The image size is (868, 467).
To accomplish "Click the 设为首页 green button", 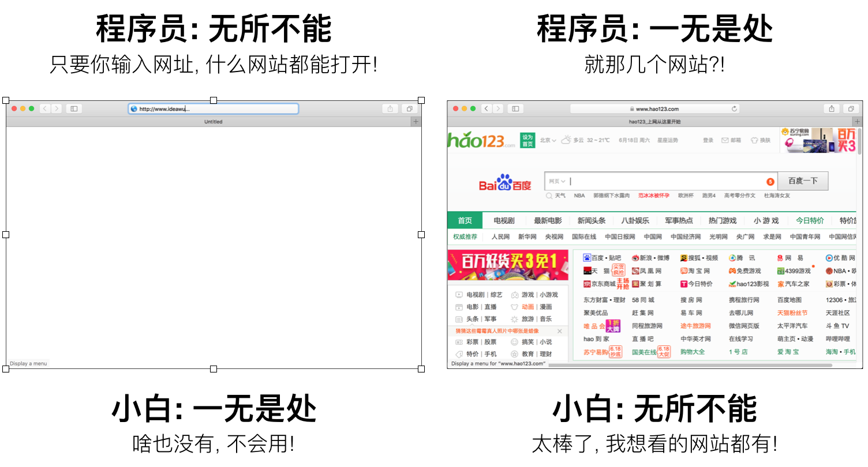I will click(x=527, y=141).
